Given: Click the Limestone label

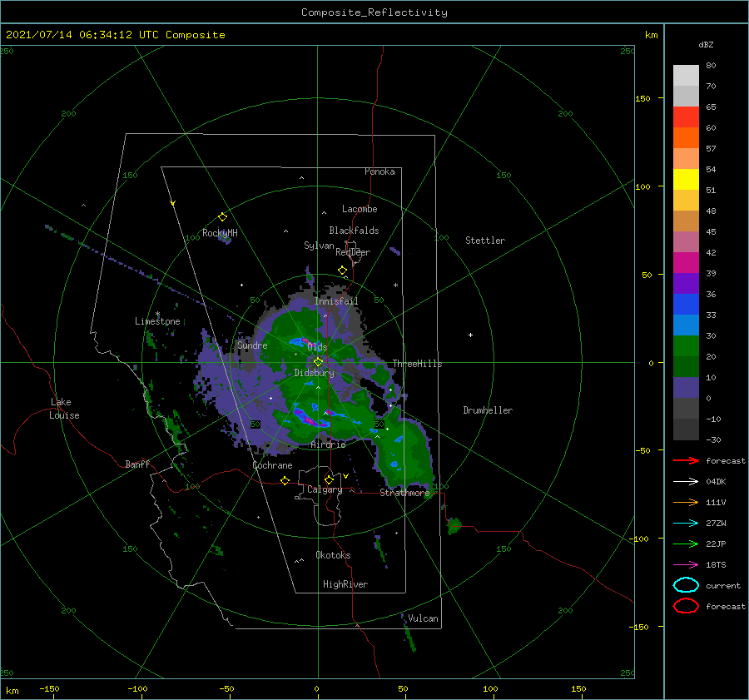Looking at the screenshot, I should click(157, 321).
